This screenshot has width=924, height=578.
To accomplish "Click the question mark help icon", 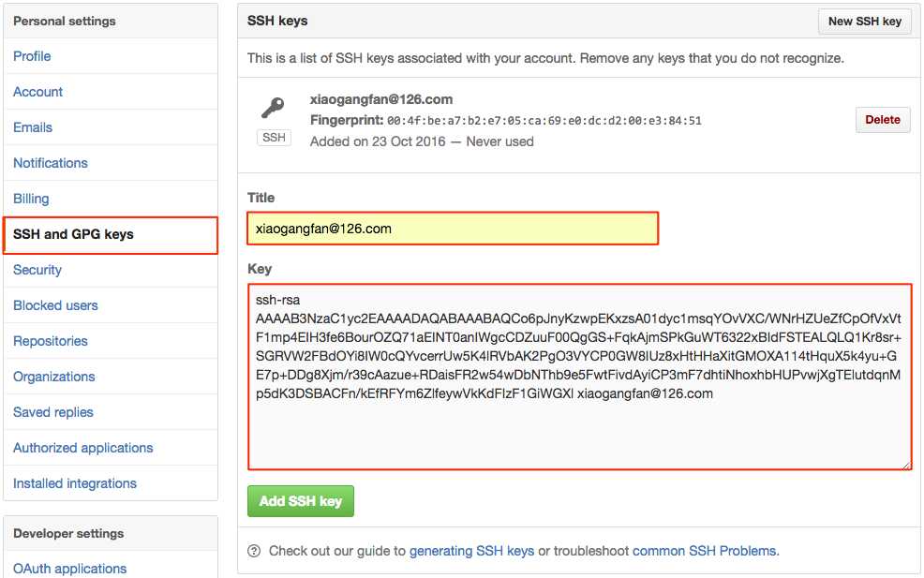I will pos(254,551).
